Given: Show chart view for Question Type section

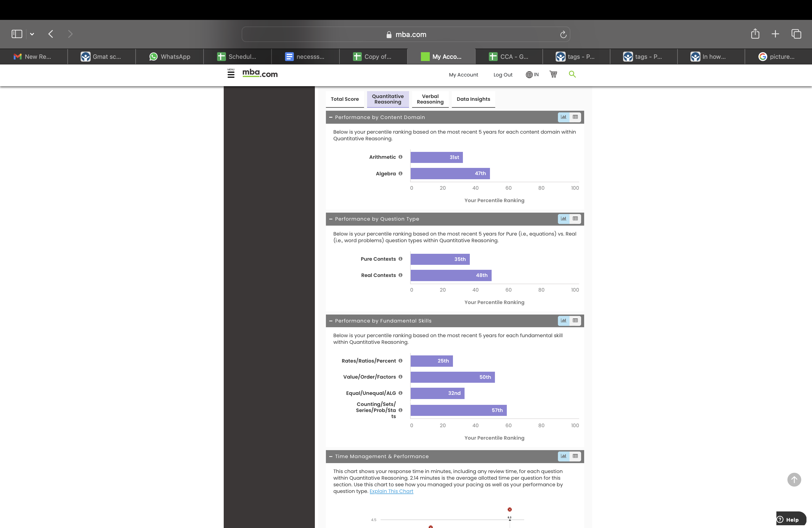Looking at the screenshot, I should (563, 219).
